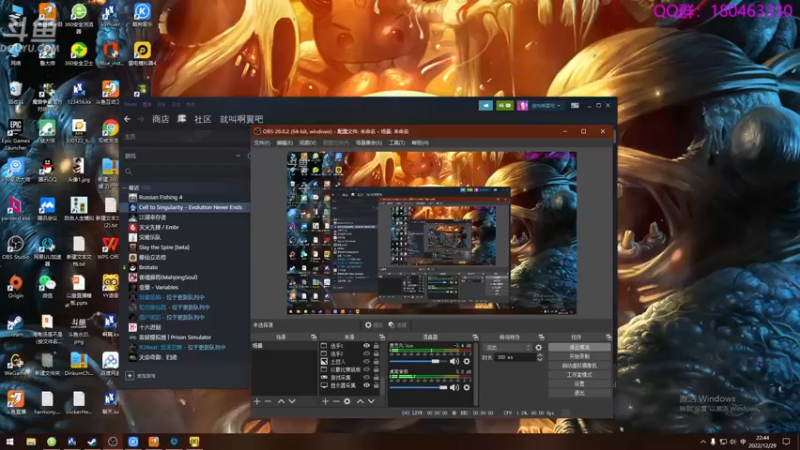
Task: Click the 启动虚拟摄像机 button in OBS
Action: tap(580, 366)
